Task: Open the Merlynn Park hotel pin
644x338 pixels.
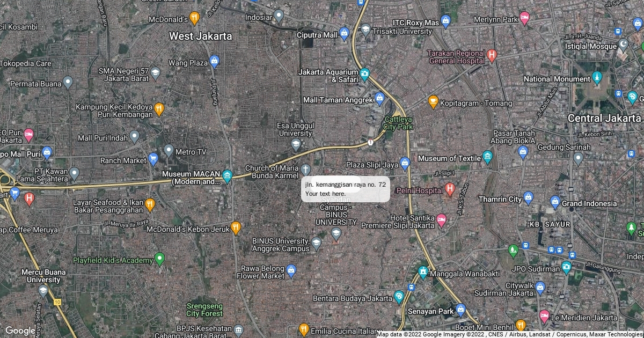Action: click(525, 19)
